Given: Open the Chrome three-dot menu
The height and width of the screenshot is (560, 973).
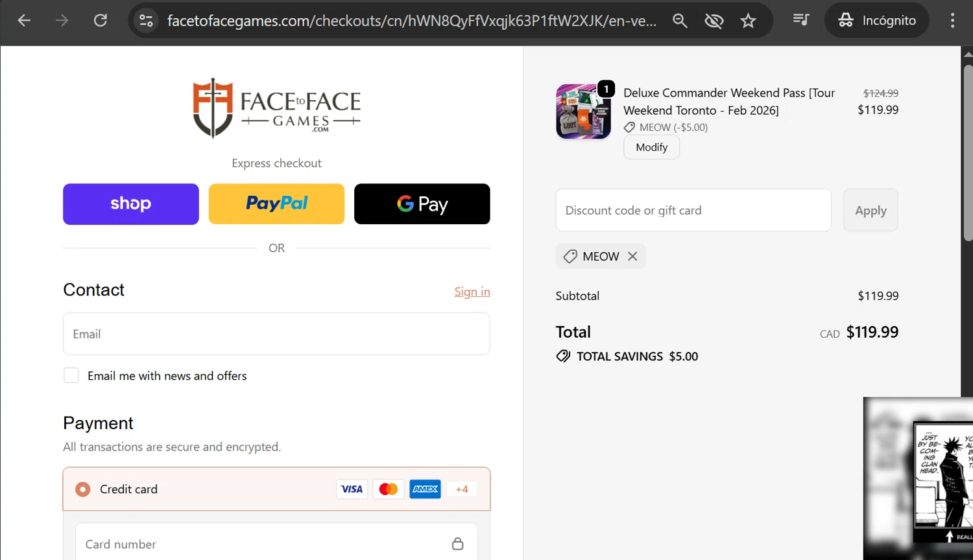Looking at the screenshot, I should [952, 20].
